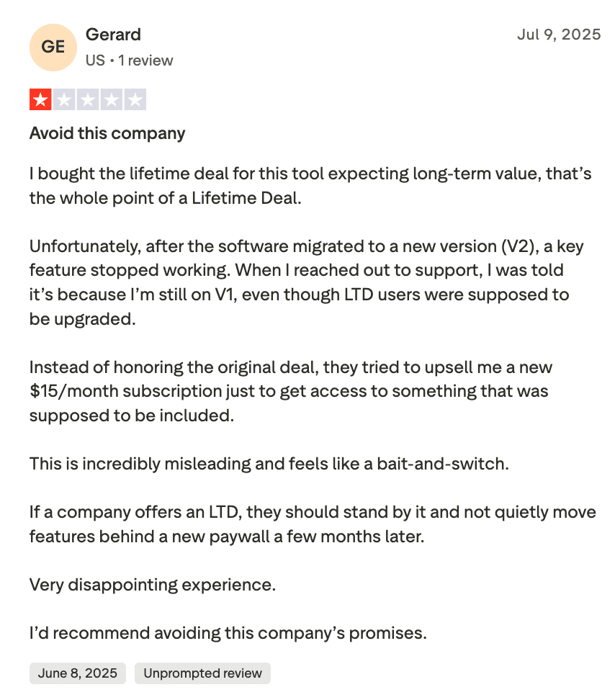Viewport: 615px width, 700px height.
Task: Click the third gray star
Action: click(88, 99)
